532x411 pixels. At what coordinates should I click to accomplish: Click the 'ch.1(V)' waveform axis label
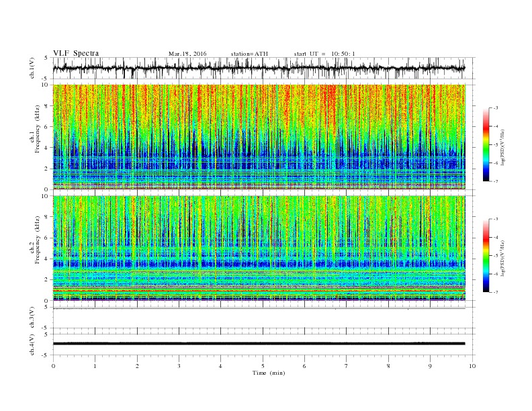[32, 68]
